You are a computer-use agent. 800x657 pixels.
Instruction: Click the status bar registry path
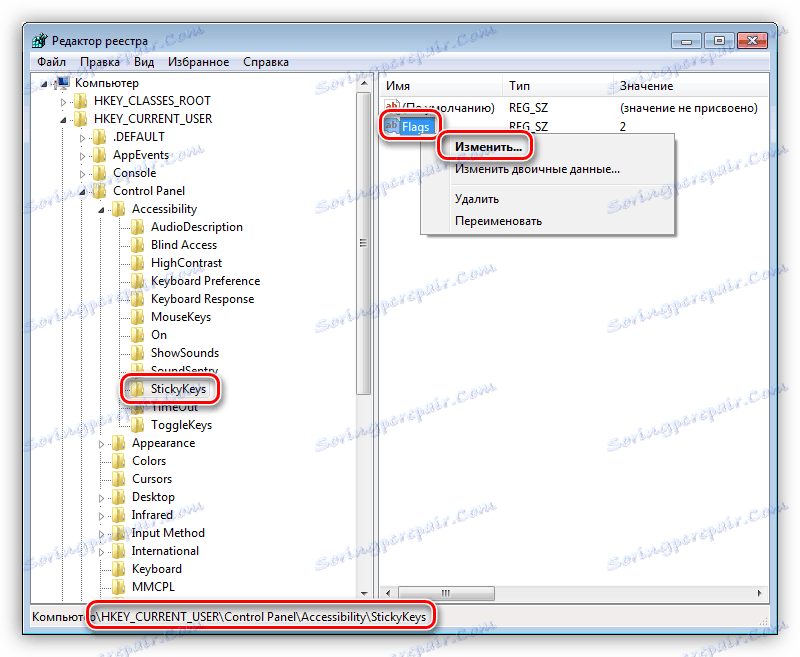(229, 617)
